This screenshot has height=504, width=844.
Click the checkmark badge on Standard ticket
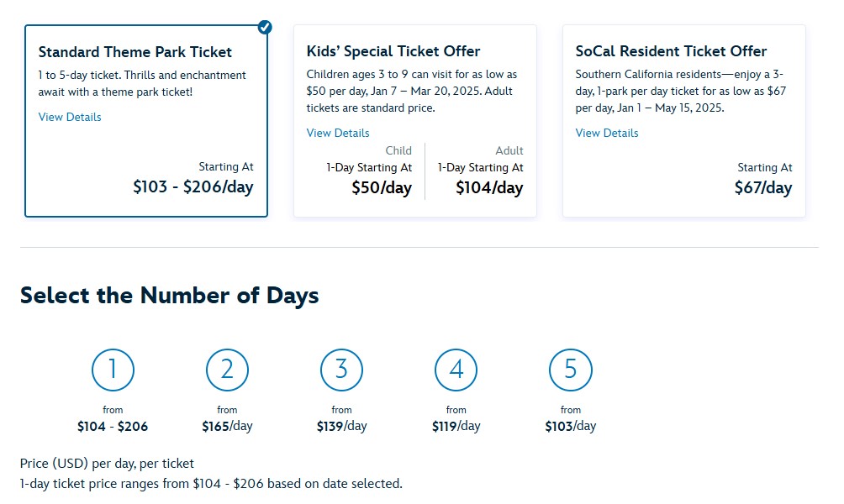pyautogui.click(x=265, y=27)
